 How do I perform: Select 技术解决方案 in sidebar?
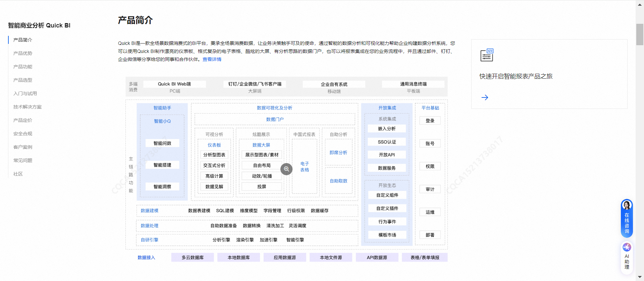pos(28,107)
